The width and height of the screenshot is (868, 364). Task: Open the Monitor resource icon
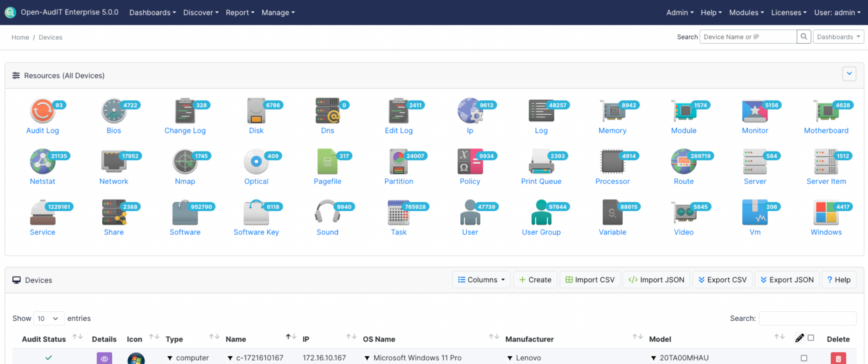click(x=754, y=110)
